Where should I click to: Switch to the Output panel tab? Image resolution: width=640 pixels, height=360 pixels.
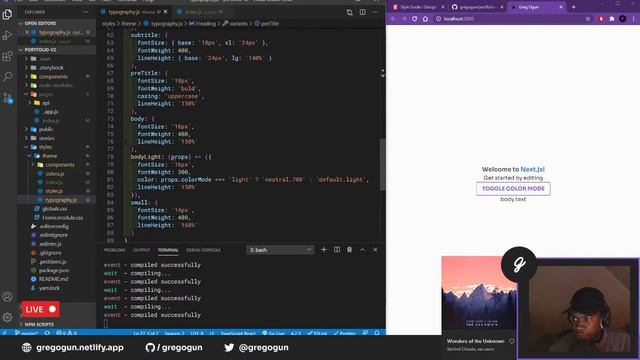[x=142, y=250]
